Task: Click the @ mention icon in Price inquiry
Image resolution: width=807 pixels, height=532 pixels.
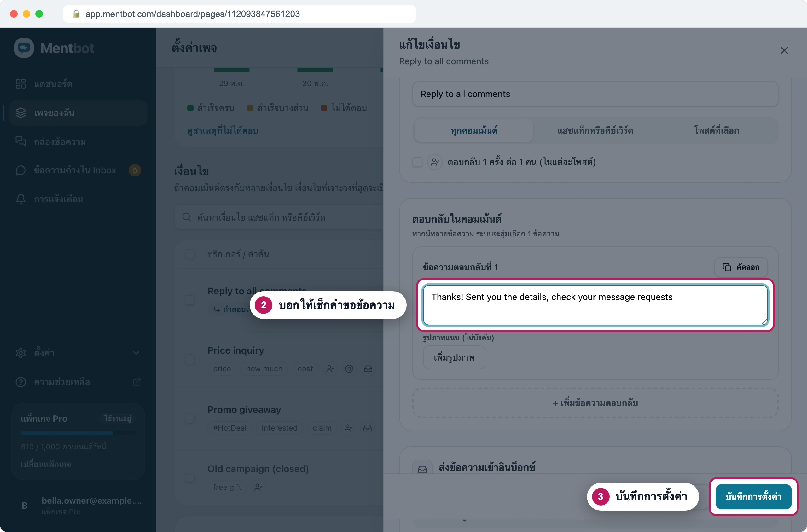Action: [x=349, y=369]
